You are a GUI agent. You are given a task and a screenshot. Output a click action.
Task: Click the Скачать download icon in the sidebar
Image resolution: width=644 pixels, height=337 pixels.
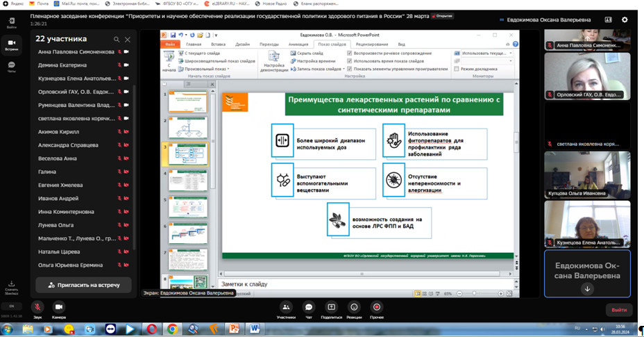coord(11,283)
